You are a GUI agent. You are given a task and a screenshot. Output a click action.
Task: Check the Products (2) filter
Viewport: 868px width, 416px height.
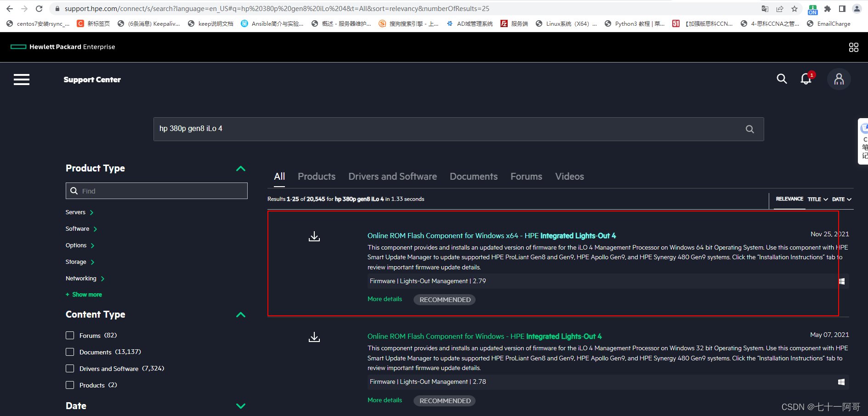click(70, 385)
